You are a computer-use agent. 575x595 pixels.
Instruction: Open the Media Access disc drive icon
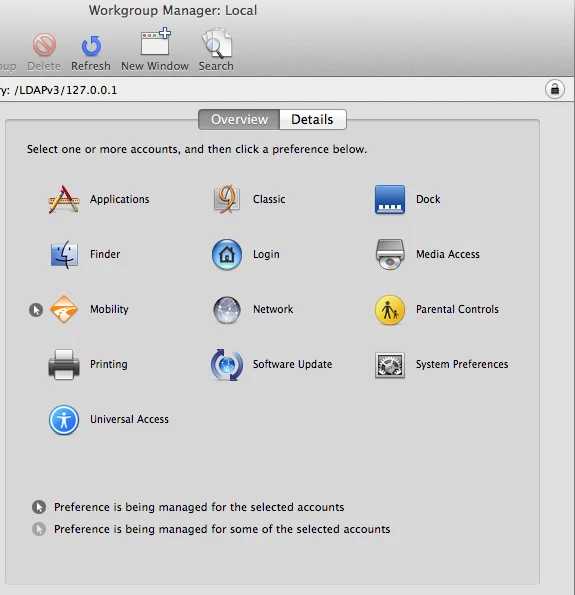(389, 254)
